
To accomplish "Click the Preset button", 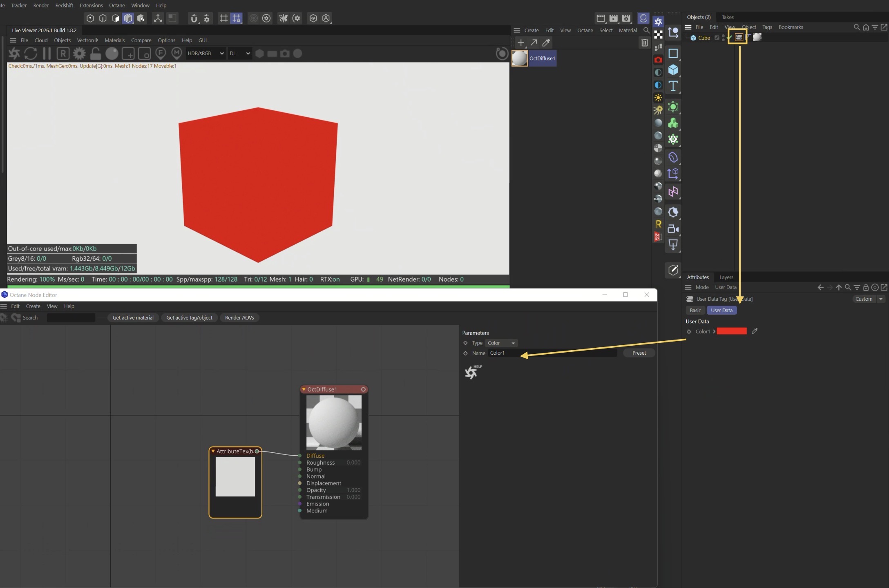I will (x=639, y=353).
